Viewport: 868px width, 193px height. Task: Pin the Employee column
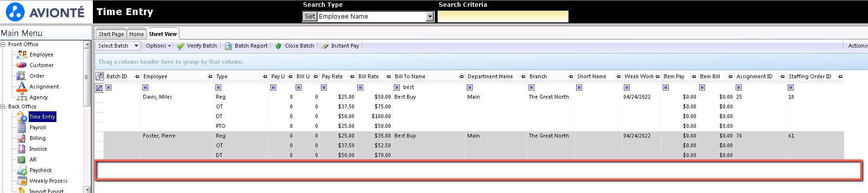pos(210,77)
